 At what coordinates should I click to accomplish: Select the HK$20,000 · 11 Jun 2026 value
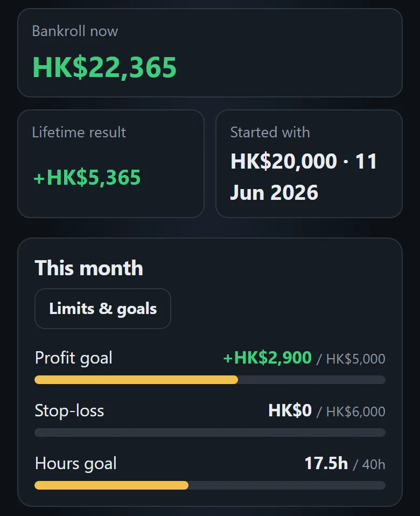click(x=304, y=177)
